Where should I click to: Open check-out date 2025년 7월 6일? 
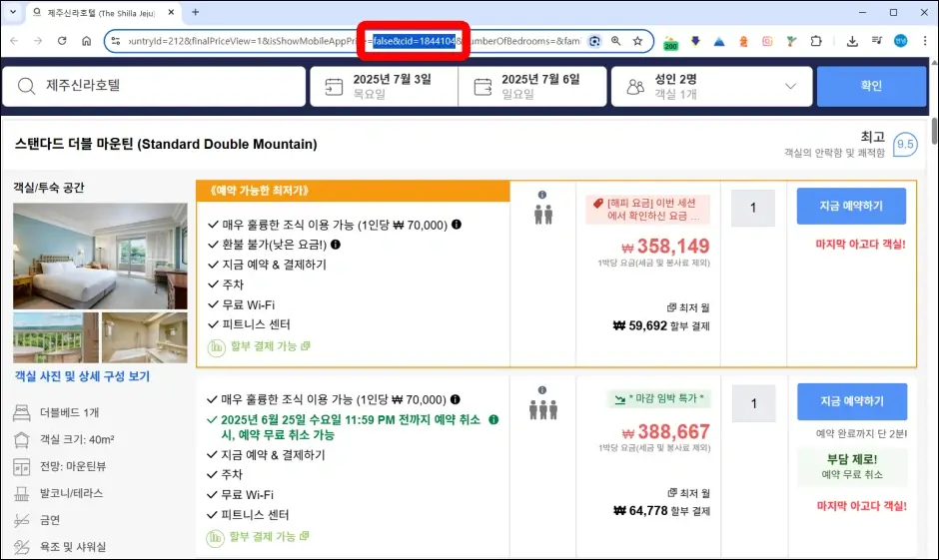pyautogui.click(x=532, y=86)
